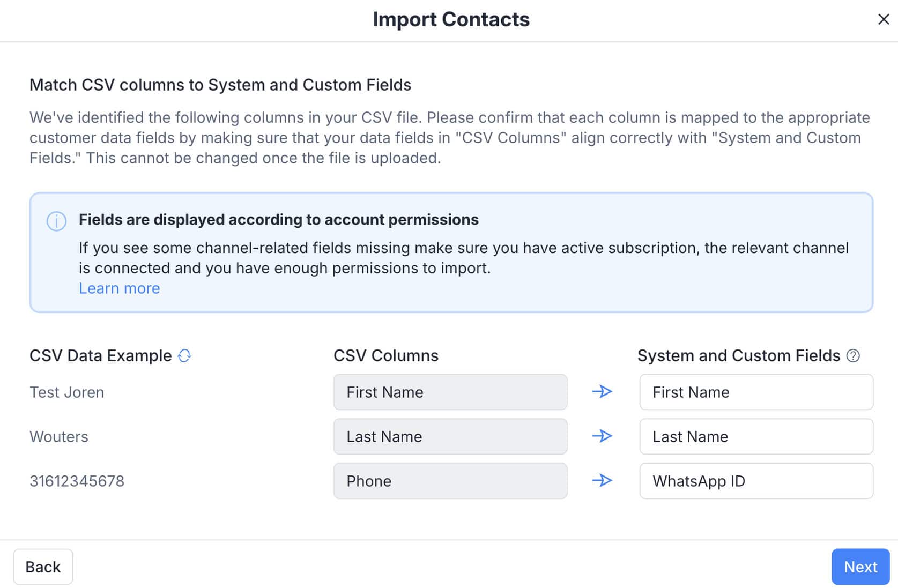Click the help icon next to System and Custom Fields
Viewport: 898px width, 588px height.
(853, 355)
